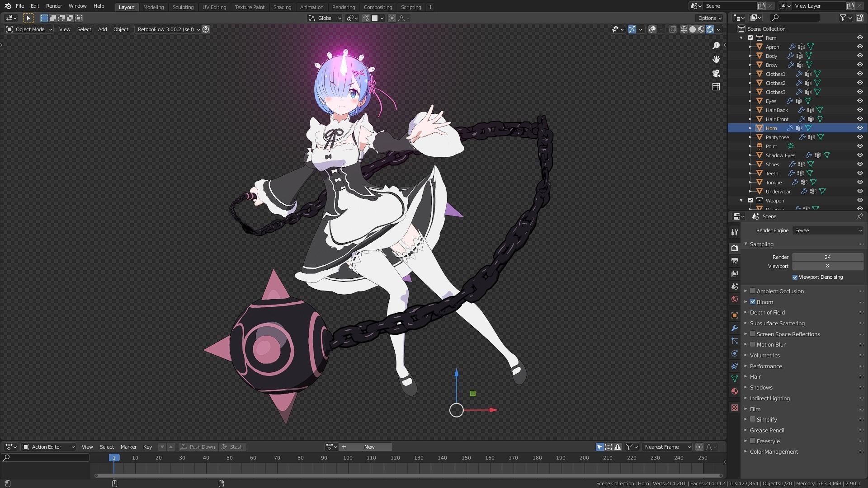Select the tweak/select tool icon in header
The height and width of the screenshot is (488, 868).
[x=28, y=18]
